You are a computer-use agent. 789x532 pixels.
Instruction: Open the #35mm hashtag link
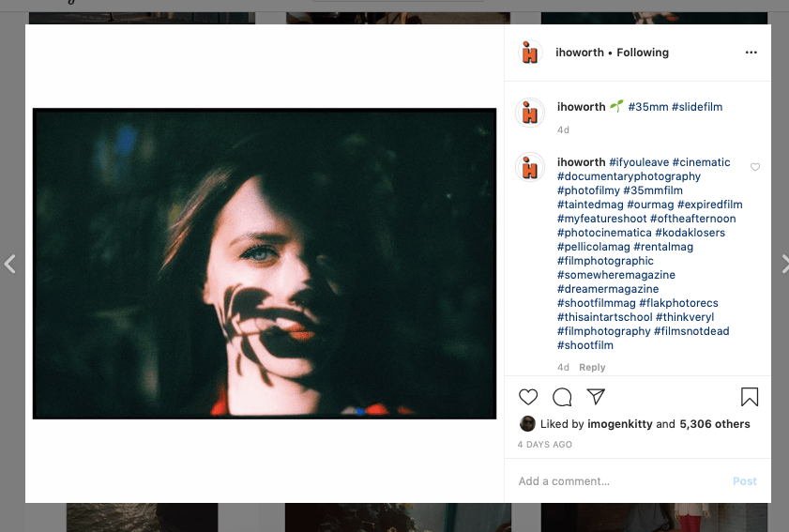647,107
